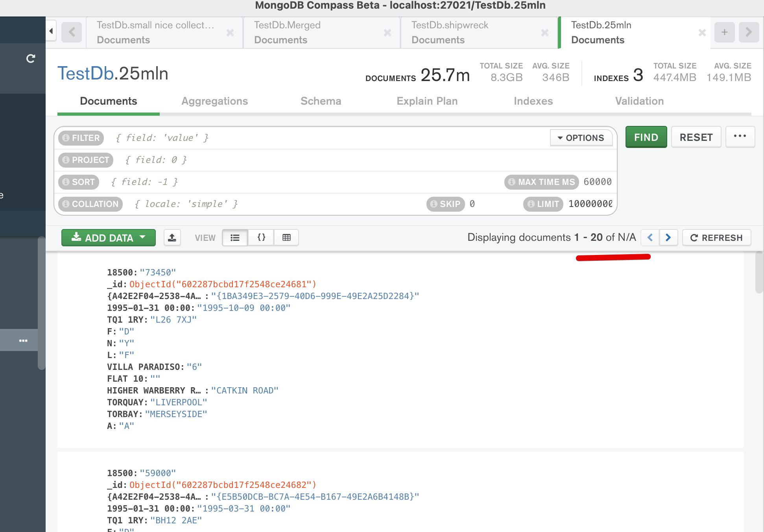The width and height of the screenshot is (764, 532).
Task: Open the Indexes tab
Action: (533, 101)
